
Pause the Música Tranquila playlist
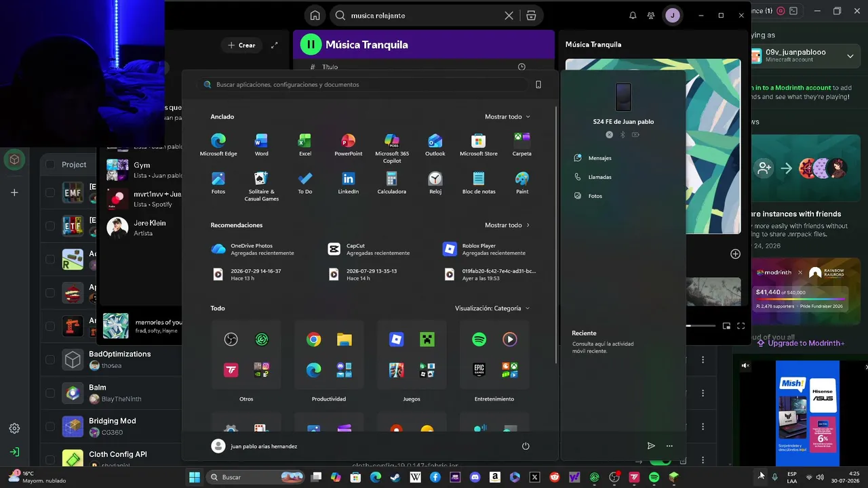[311, 45]
